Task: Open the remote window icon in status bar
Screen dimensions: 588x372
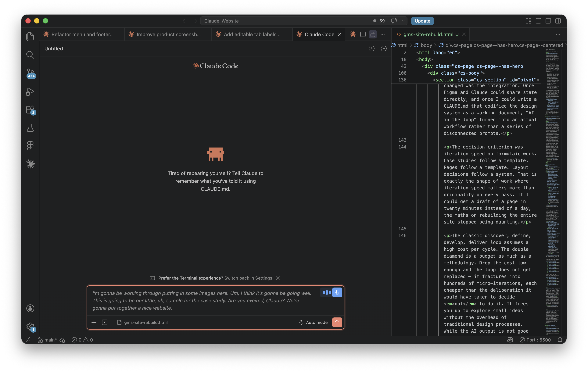Action: pos(28,340)
